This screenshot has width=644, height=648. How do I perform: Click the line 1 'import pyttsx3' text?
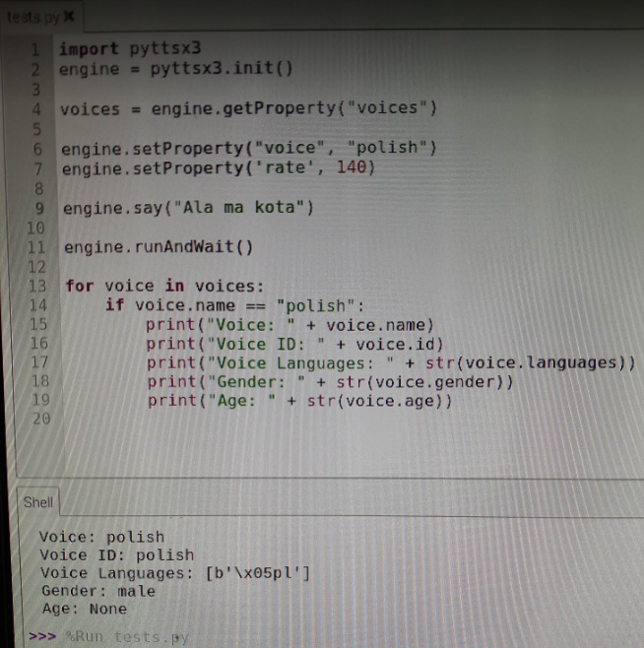coord(130,48)
